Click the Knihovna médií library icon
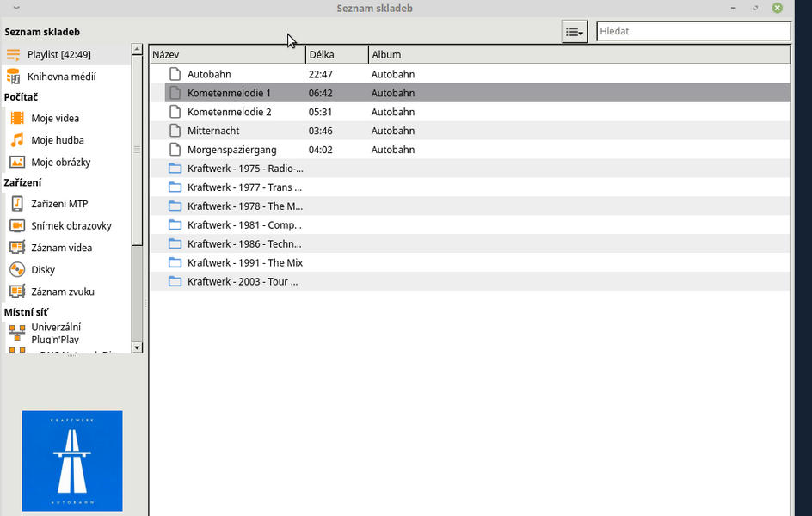Viewport: 812px width, 516px height. [14, 76]
